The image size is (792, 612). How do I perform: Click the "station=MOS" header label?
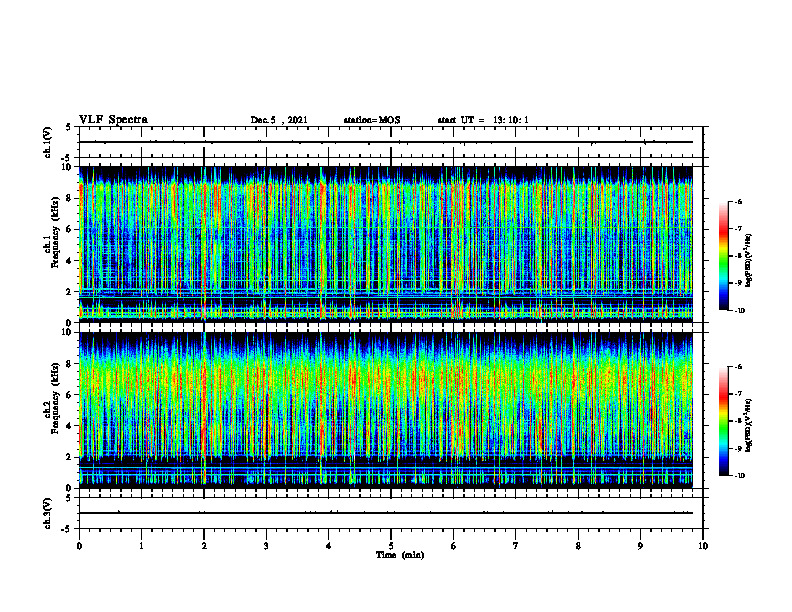372,120
